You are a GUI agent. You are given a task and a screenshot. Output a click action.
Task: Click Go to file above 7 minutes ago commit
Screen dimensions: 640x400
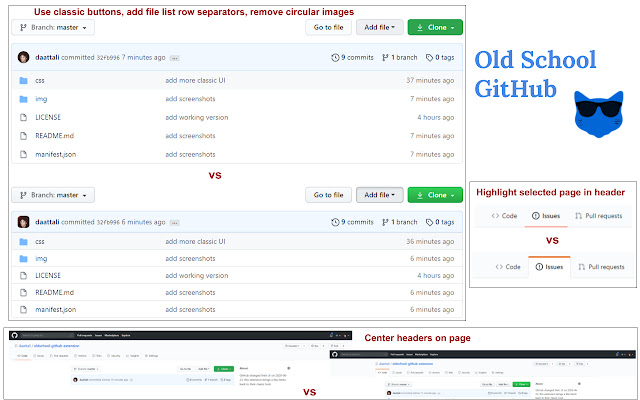[x=329, y=27]
